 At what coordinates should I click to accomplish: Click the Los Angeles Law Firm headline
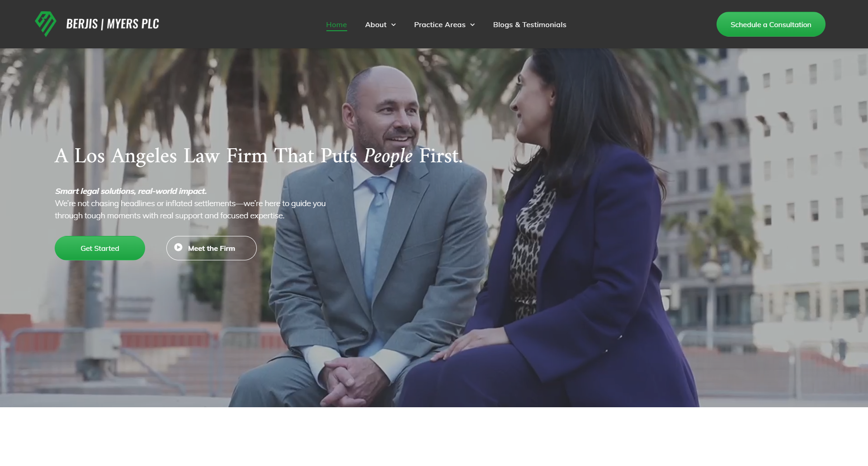point(259,156)
